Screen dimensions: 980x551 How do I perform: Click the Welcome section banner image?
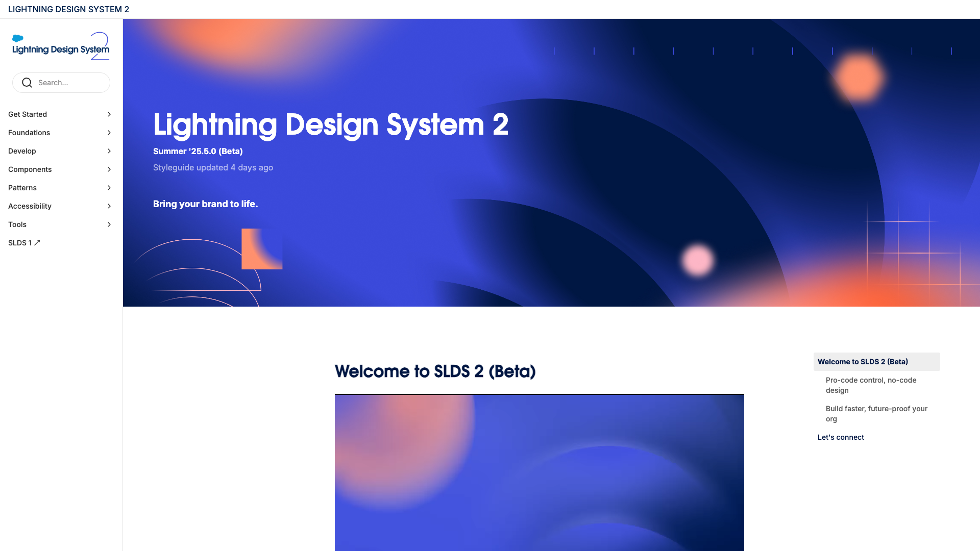click(539, 472)
